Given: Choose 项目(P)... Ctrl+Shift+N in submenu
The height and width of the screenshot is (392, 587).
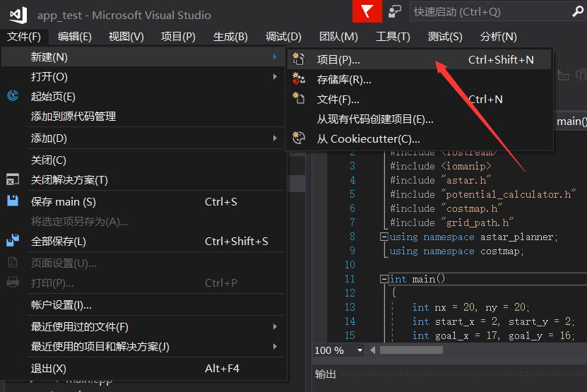Looking at the screenshot, I should 420,59.
